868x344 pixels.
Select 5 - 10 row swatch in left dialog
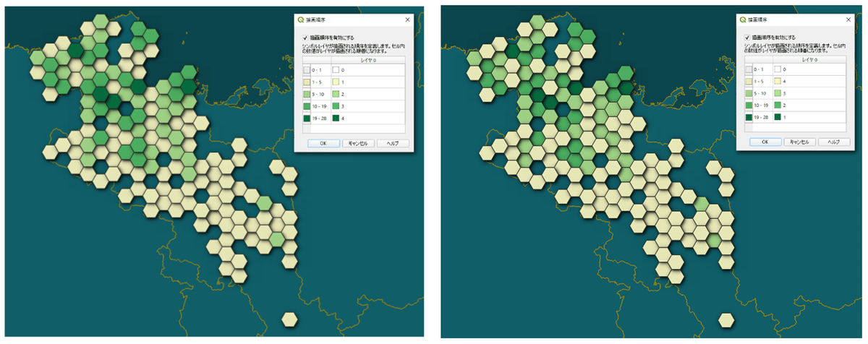click(x=307, y=94)
